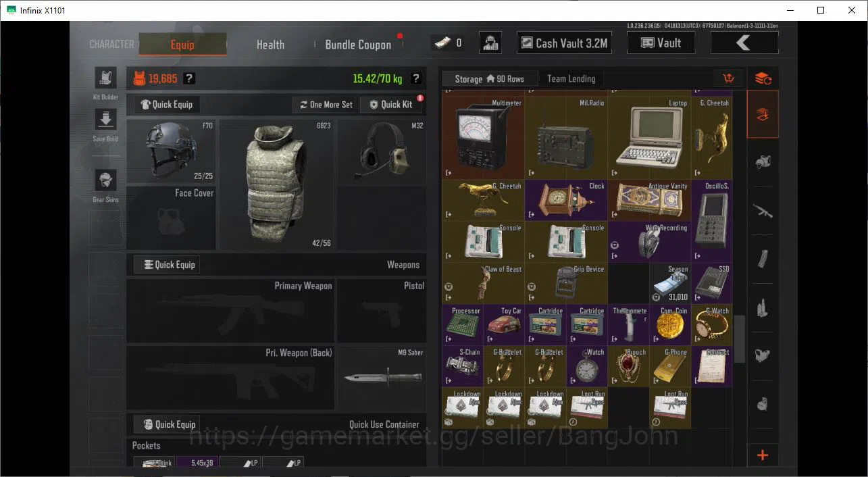Filter storage by rifle weapons category
Screen dimensions: 868x477
click(763, 211)
